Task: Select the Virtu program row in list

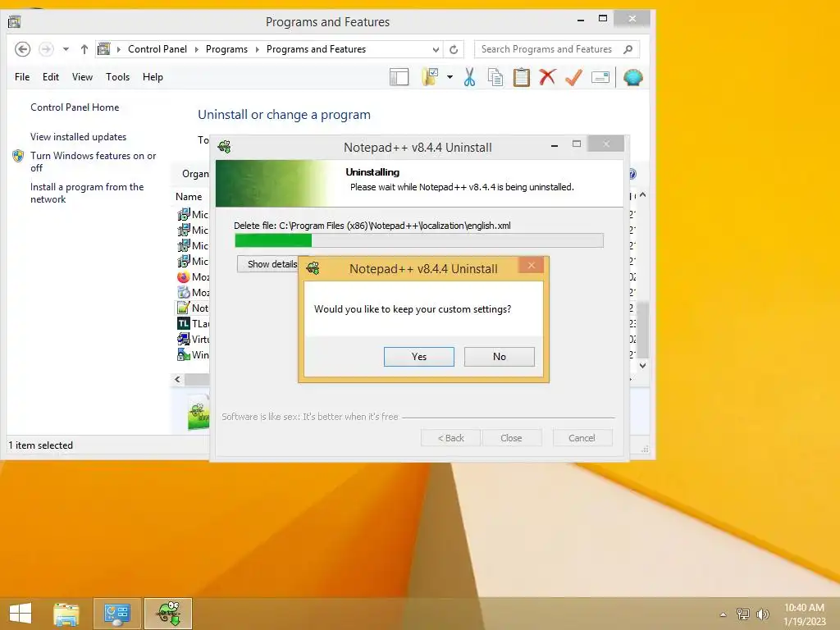Action: point(193,339)
